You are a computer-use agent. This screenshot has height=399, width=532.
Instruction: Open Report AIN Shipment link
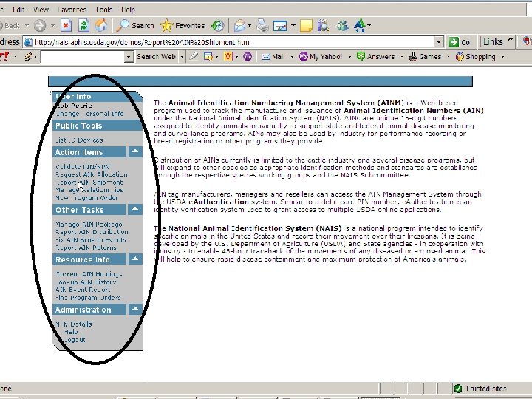point(89,183)
